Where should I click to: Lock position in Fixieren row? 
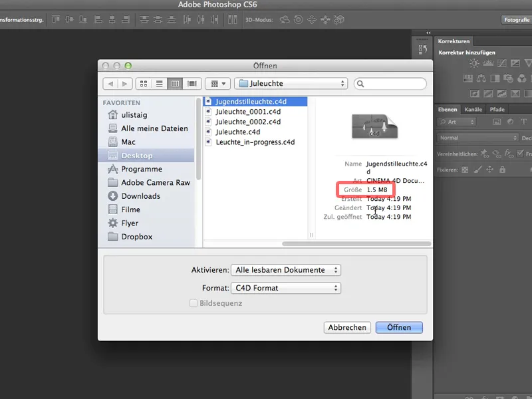point(489,170)
